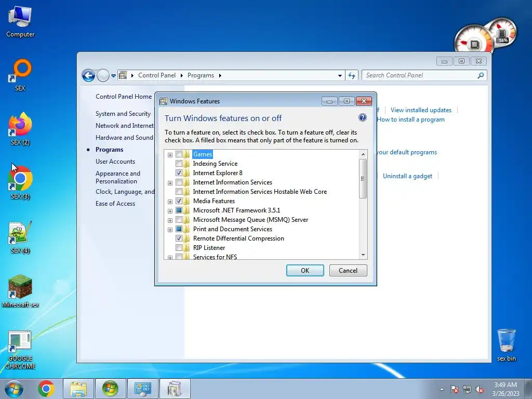Expand the Media Features node
532x399 pixels.
tap(170, 202)
